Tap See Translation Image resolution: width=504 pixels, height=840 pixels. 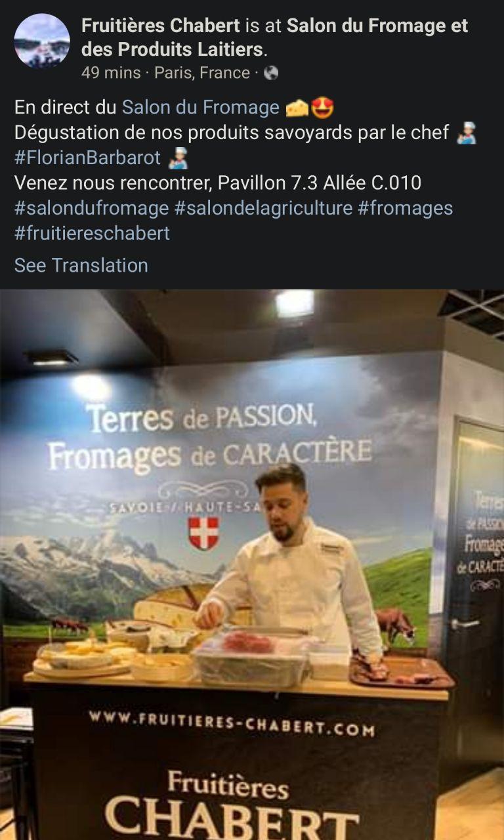point(81,265)
